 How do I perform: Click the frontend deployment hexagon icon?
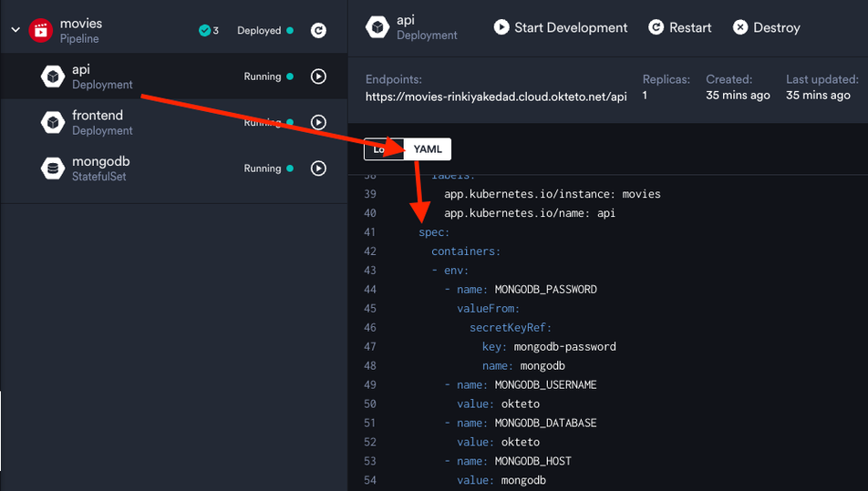pyautogui.click(x=53, y=122)
